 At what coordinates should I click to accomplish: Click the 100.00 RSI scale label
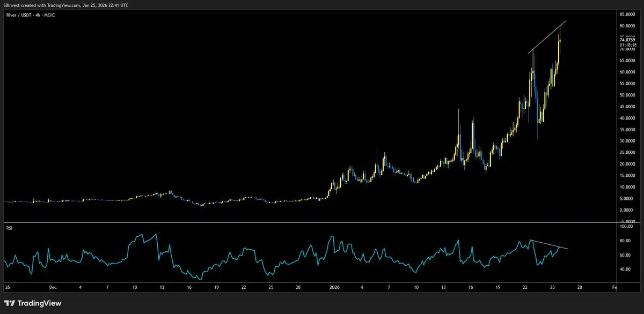pyautogui.click(x=626, y=227)
